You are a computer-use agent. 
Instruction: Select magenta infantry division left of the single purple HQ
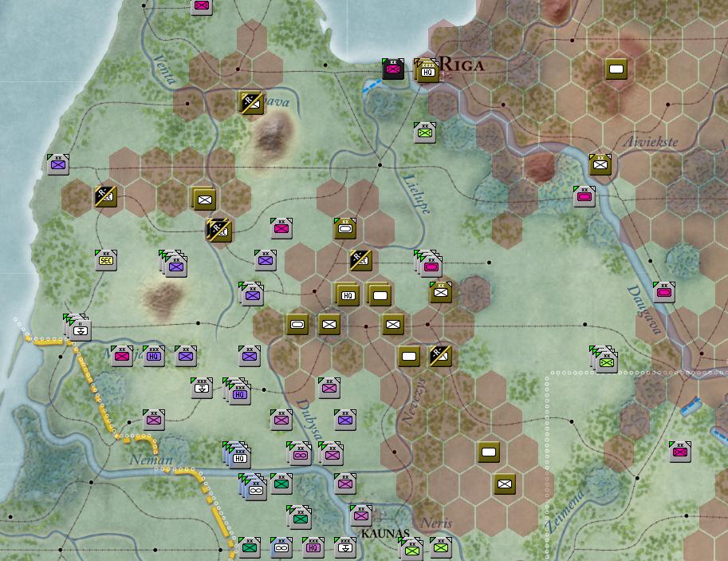click(122, 356)
